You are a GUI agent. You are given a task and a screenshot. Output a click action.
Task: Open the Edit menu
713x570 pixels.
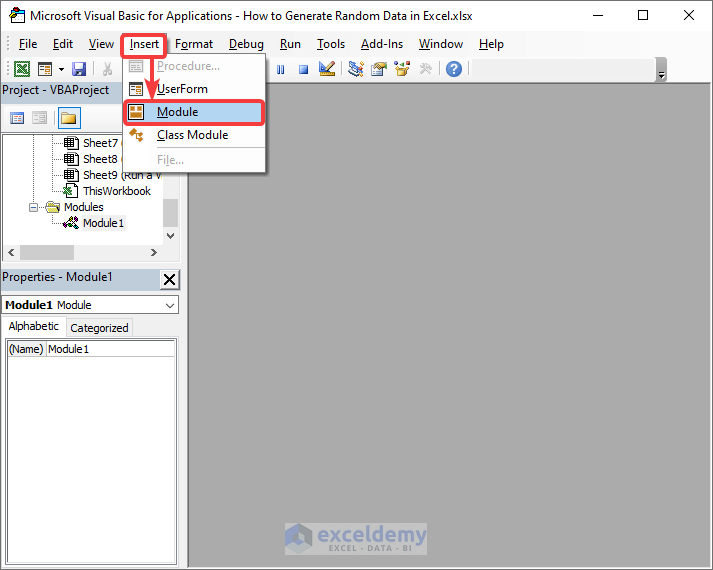63,44
